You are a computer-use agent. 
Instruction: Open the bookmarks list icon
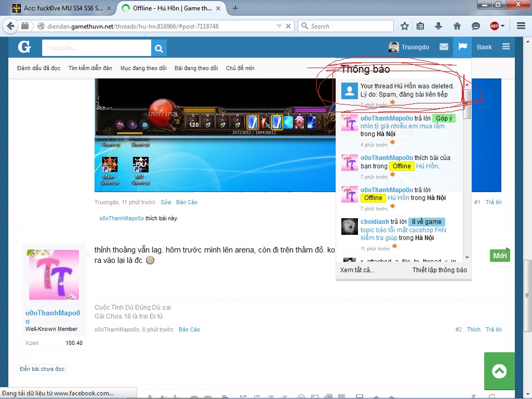tap(420, 26)
